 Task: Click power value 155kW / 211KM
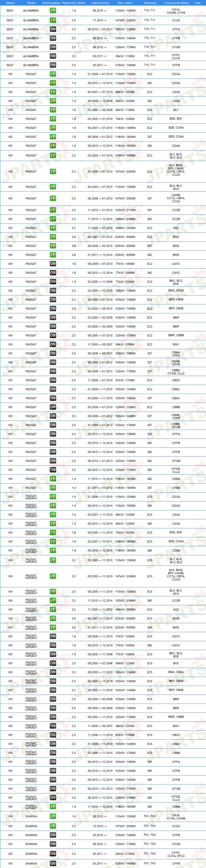click(x=125, y=210)
